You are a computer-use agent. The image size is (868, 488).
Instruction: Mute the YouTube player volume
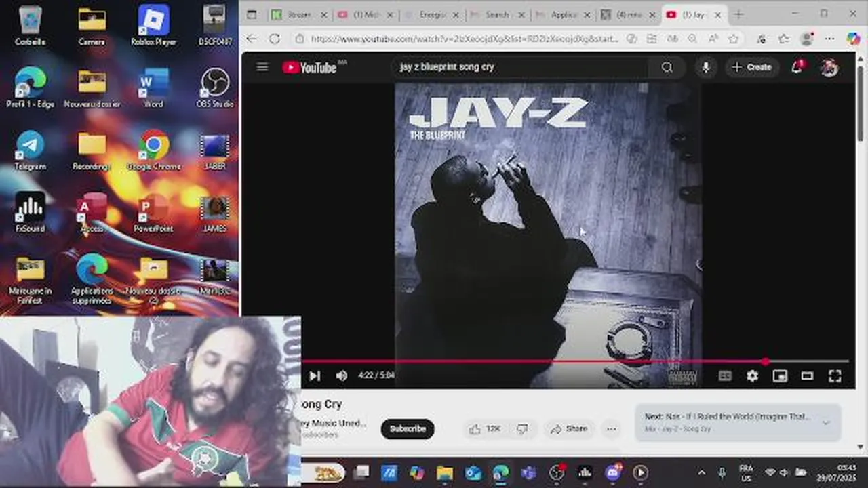[x=342, y=375]
